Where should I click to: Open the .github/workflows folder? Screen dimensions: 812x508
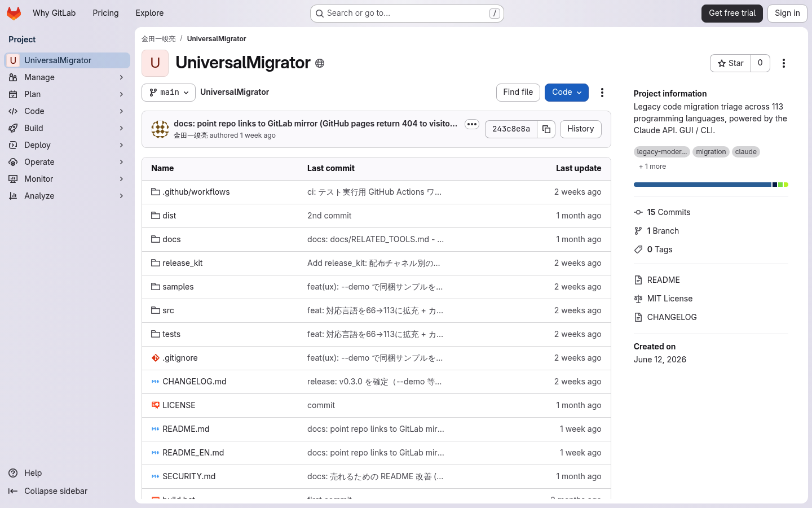pyautogui.click(x=196, y=192)
